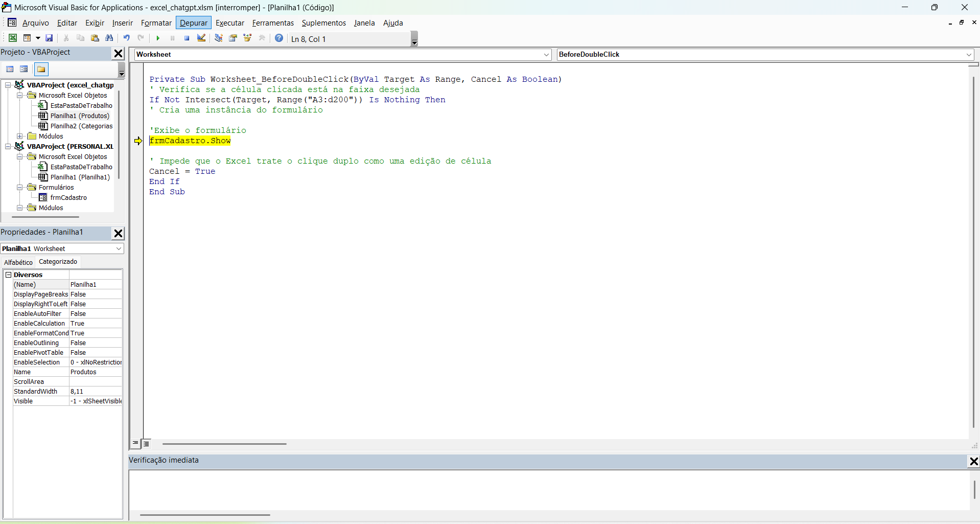The width and height of the screenshot is (980, 524).
Task: Click the ScrollArea property value field
Action: [x=96, y=382]
